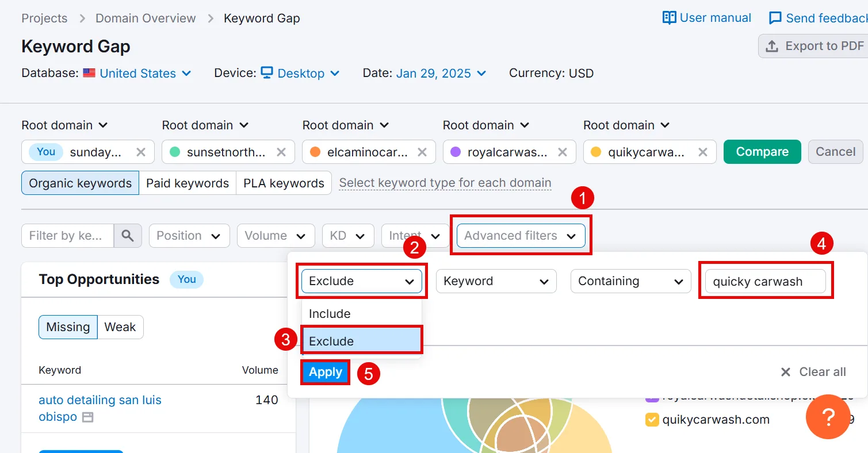Click the quicky carwash filter value field
The image size is (868, 453).
tap(766, 281)
